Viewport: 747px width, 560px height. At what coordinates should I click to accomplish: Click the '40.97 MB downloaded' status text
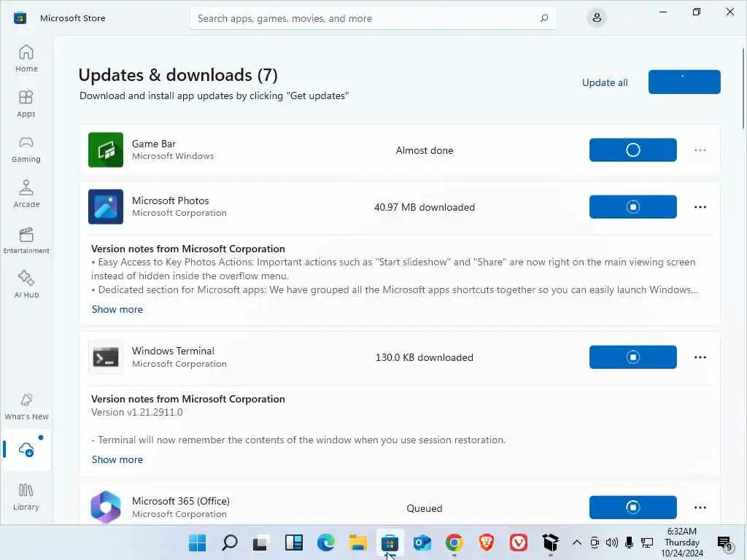(425, 207)
